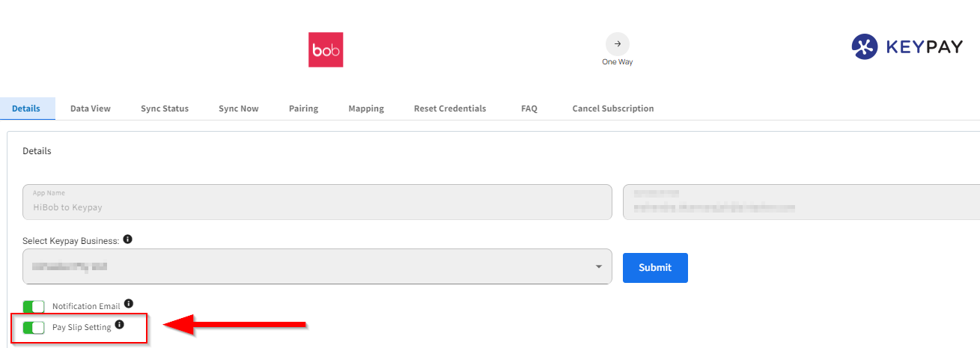980x348 pixels.
Task: Expand the Select Keypay Business dropdown
Action: click(317, 267)
